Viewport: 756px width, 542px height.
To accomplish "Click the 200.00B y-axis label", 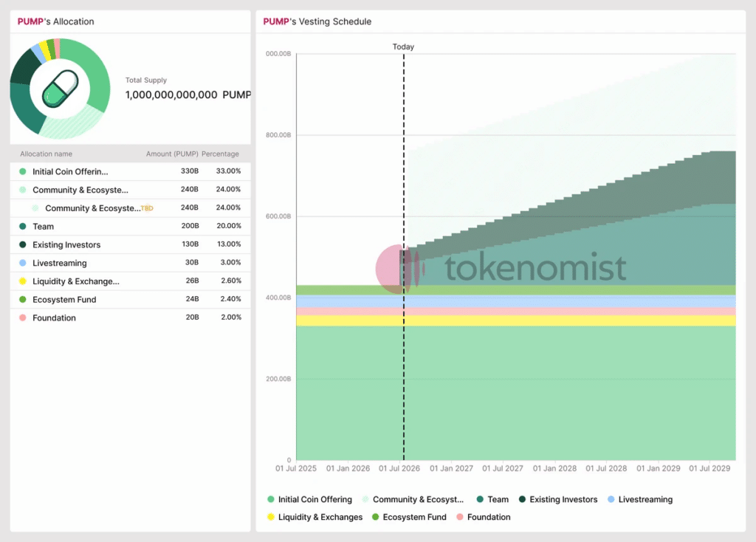I will pos(278,379).
